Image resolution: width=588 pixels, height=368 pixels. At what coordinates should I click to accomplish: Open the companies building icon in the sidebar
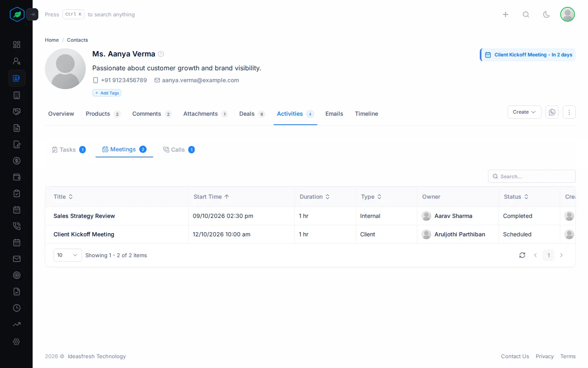[x=17, y=95]
